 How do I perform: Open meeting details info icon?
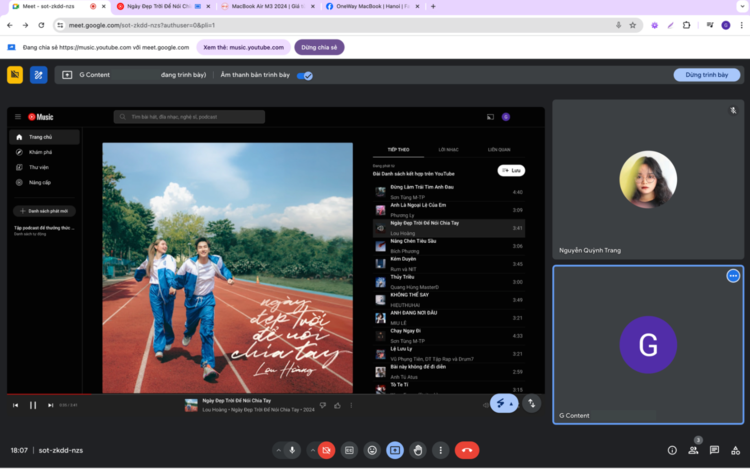pyautogui.click(x=672, y=450)
